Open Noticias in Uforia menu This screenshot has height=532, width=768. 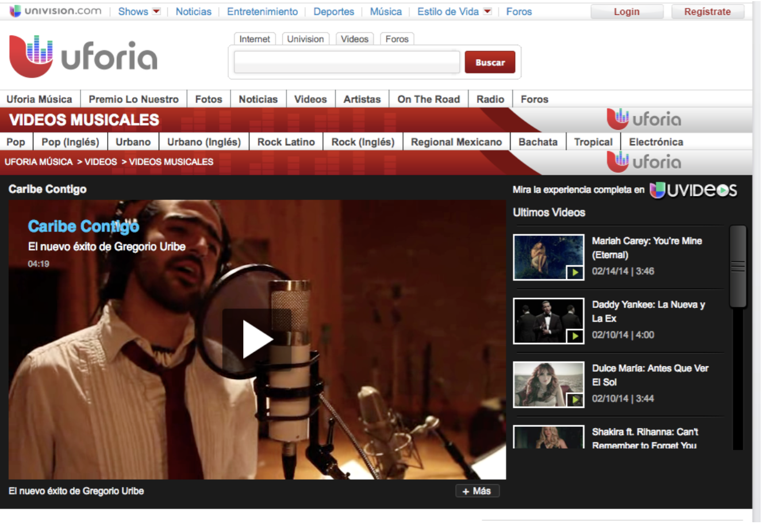point(258,99)
